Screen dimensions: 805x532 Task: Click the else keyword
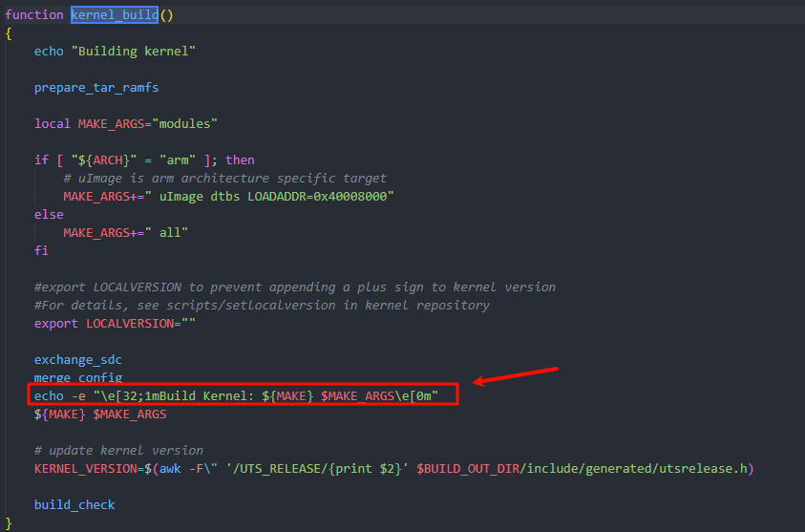pyautogui.click(x=49, y=215)
